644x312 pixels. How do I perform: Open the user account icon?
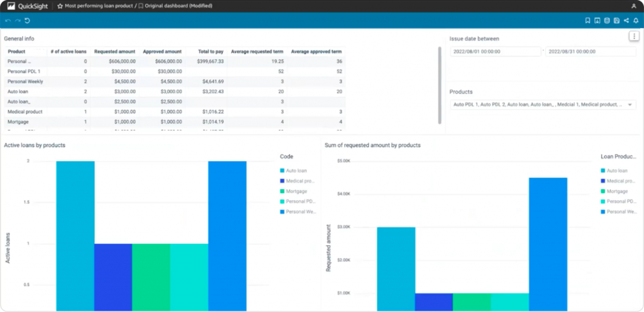(x=633, y=6)
